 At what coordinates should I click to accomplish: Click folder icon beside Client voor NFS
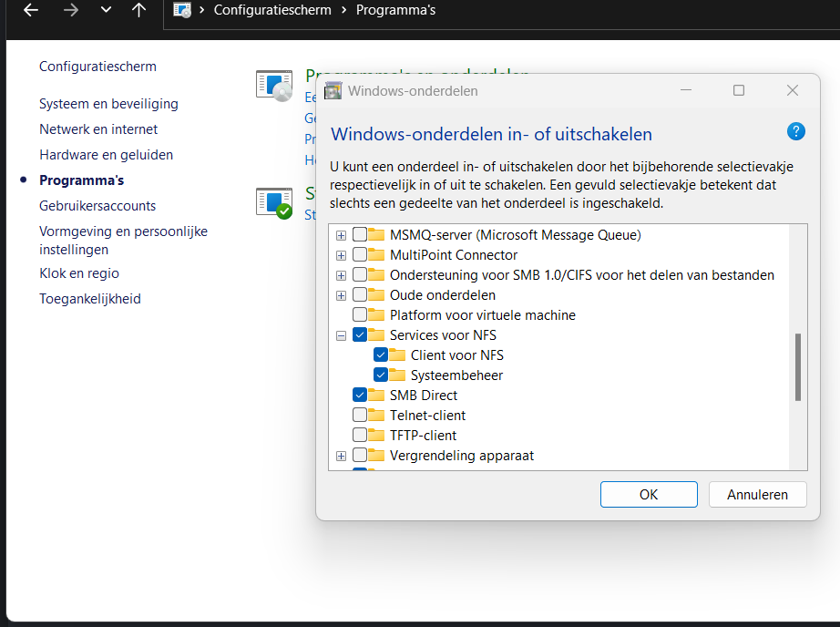(x=397, y=355)
